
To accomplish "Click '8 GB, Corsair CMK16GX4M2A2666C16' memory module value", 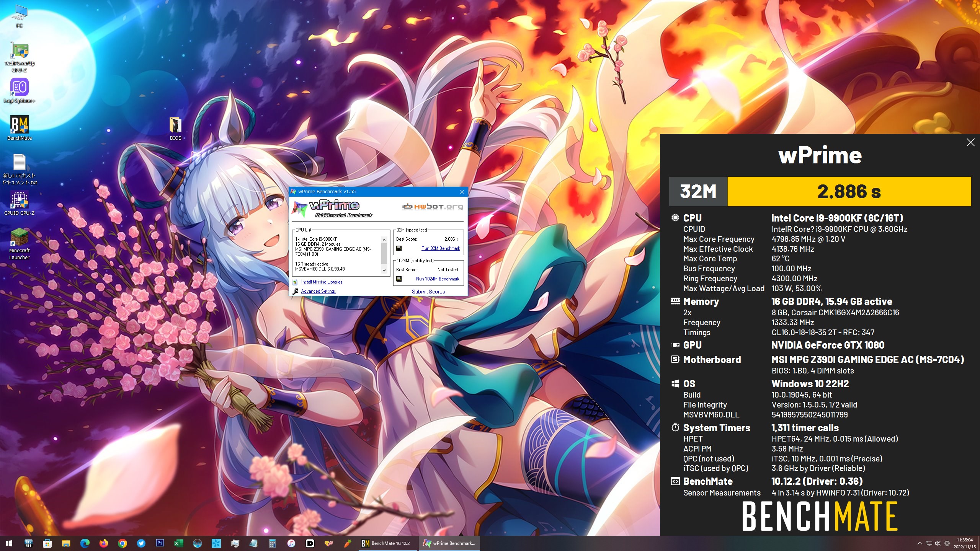I will coord(835,313).
